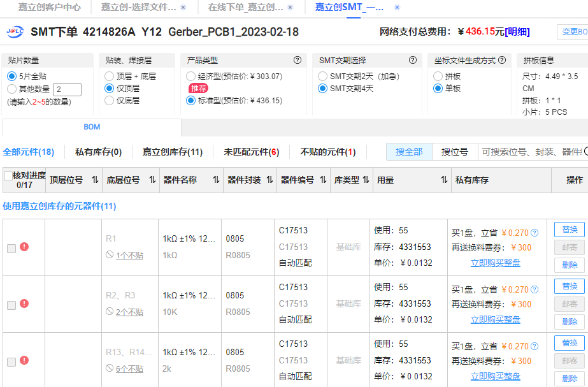Screen dimensions: 588x387
Task: Sort by 顶层位号 column arrows
Action: coord(96,180)
